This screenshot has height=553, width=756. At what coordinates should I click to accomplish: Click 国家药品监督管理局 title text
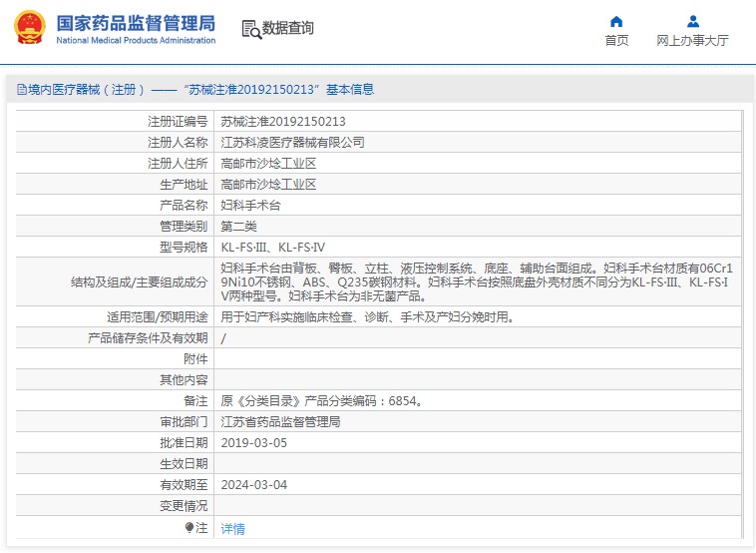pyautogui.click(x=136, y=23)
